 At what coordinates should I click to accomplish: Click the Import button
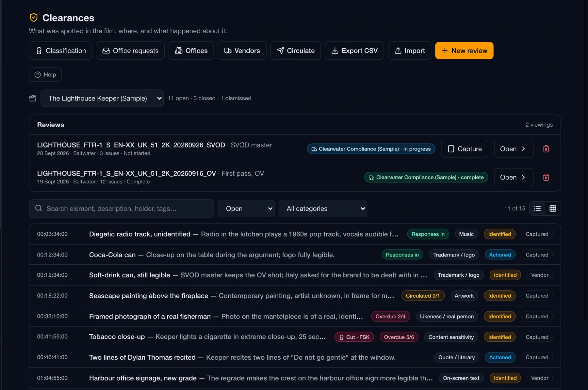point(410,51)
